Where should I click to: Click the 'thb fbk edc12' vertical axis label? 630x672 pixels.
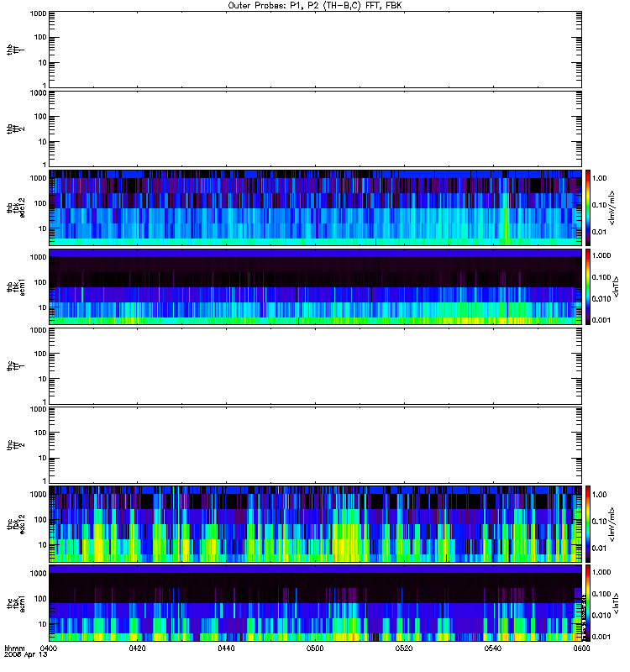pyautogui.click(x=15, y=207)
